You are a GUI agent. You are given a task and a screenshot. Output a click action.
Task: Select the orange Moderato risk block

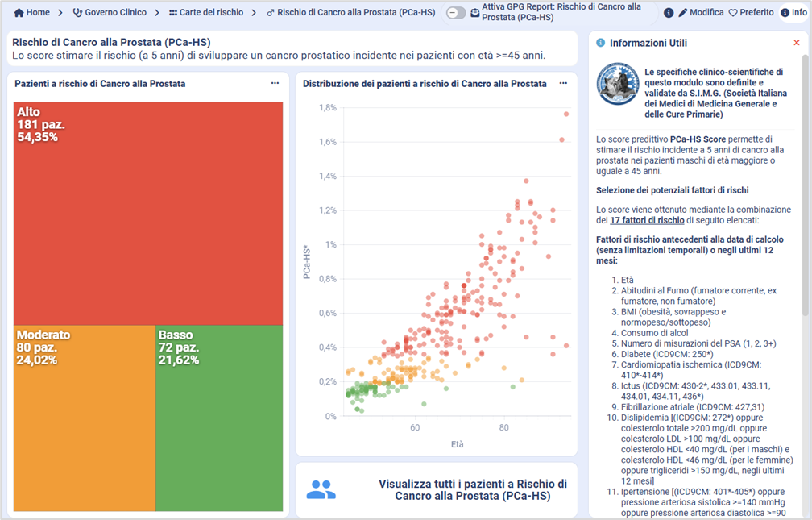(x=84, y=418)
